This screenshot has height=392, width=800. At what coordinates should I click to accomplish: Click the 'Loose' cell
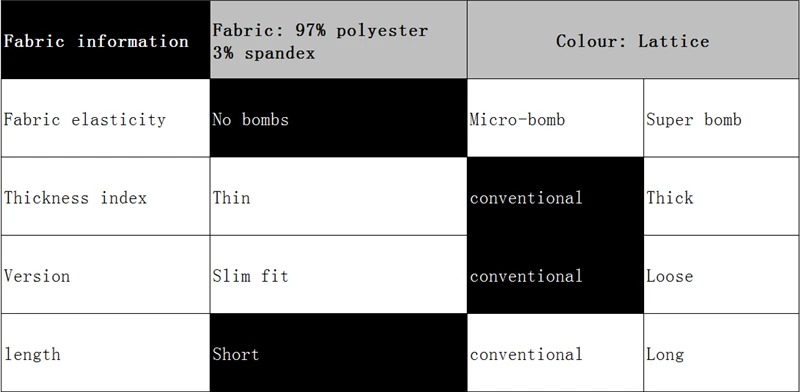[x=721, y=275]
